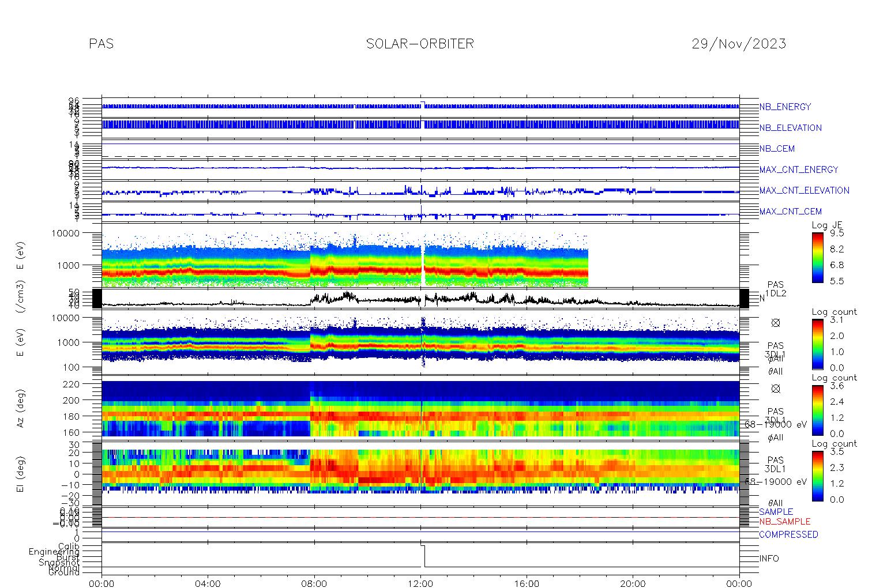Click the elevation angle spectrogram panel
The width and height of the screenshot is (872, 588).
[x=420, y=472]
